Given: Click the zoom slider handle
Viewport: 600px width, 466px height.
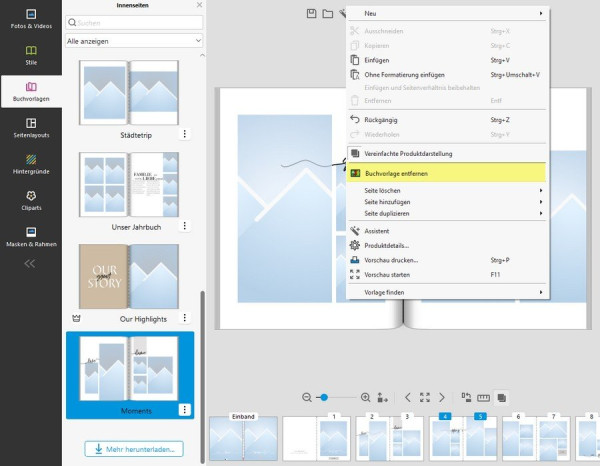Looking at the screenshot, I should tap(324, 398).
